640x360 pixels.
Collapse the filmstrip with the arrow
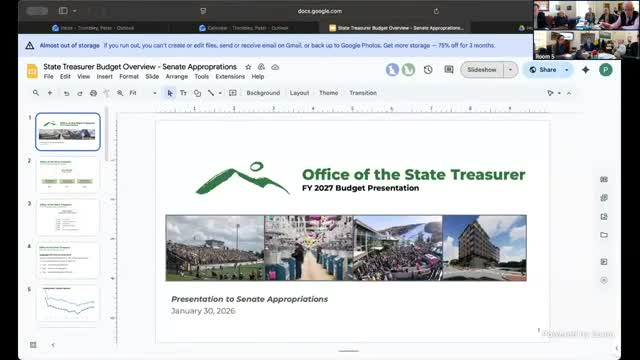point(53,345)
